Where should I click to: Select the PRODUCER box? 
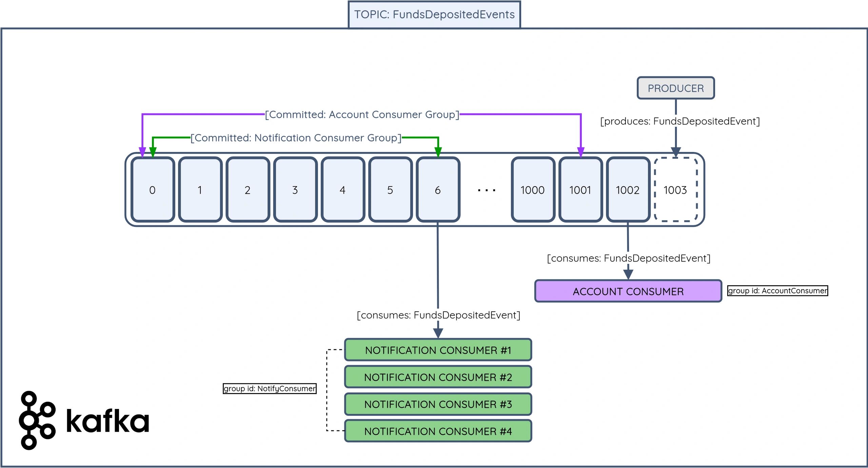point(675,88)
